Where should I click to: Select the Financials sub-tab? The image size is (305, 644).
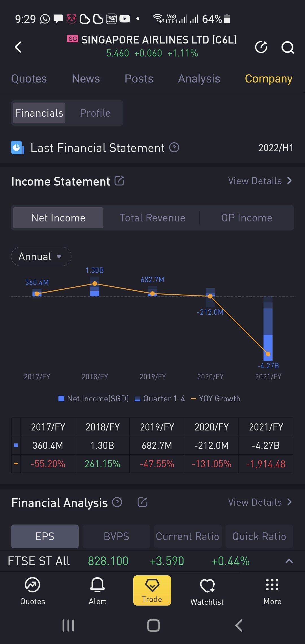39,113
